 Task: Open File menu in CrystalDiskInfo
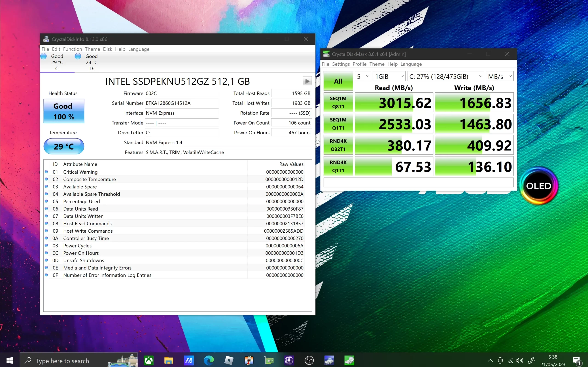(45, 49)
